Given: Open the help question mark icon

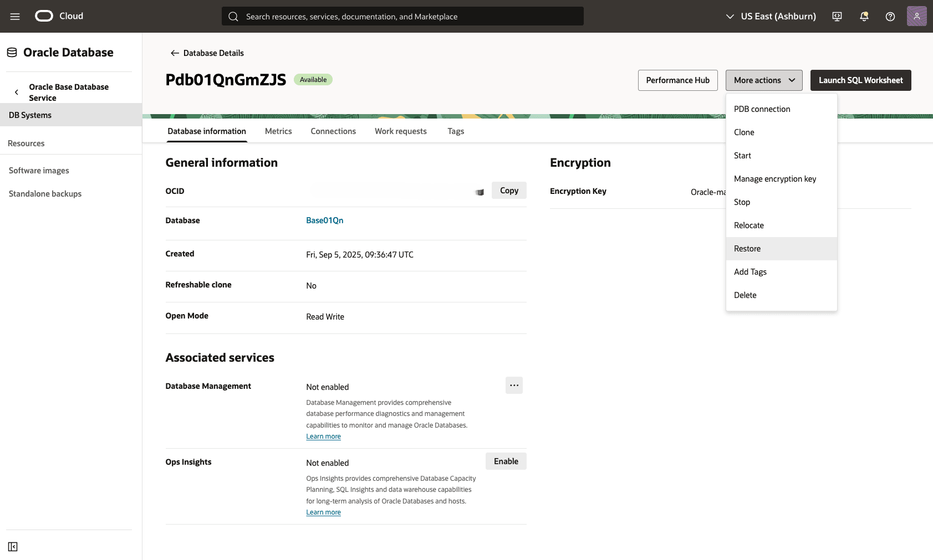Looking at the screenshot, I should [890, 17].
